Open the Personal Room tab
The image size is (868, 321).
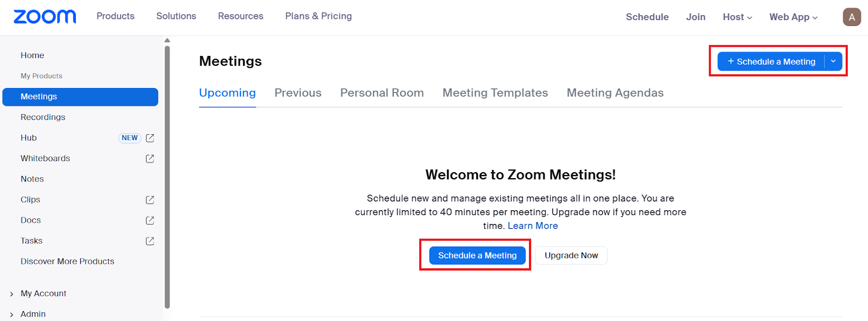[x=382, y=93]
